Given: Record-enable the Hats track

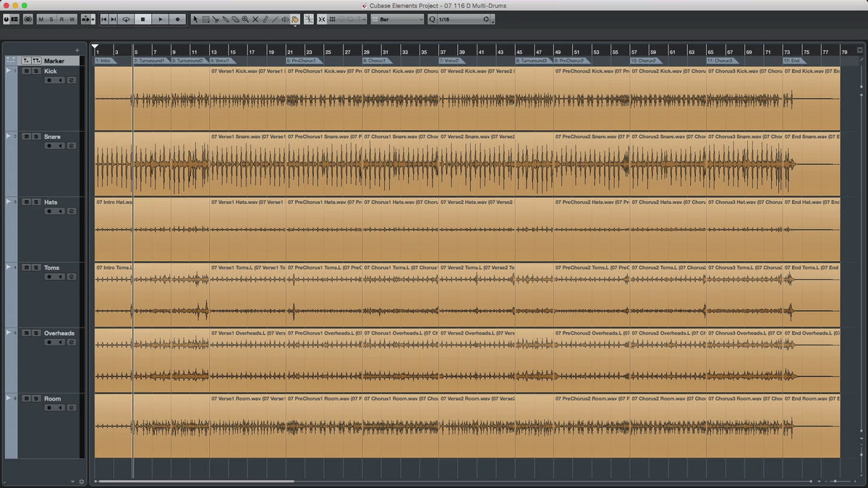Looking at the screenshot, I should 49,211.
